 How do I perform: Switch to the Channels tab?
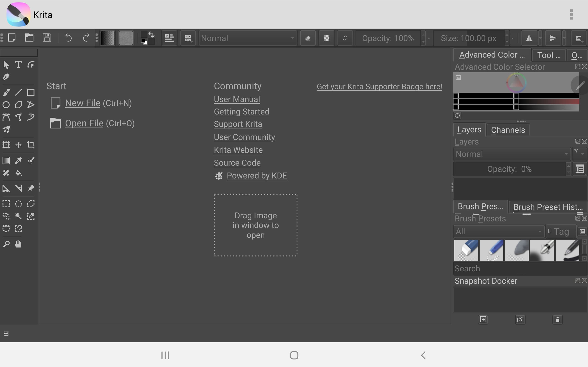point(508,130)
